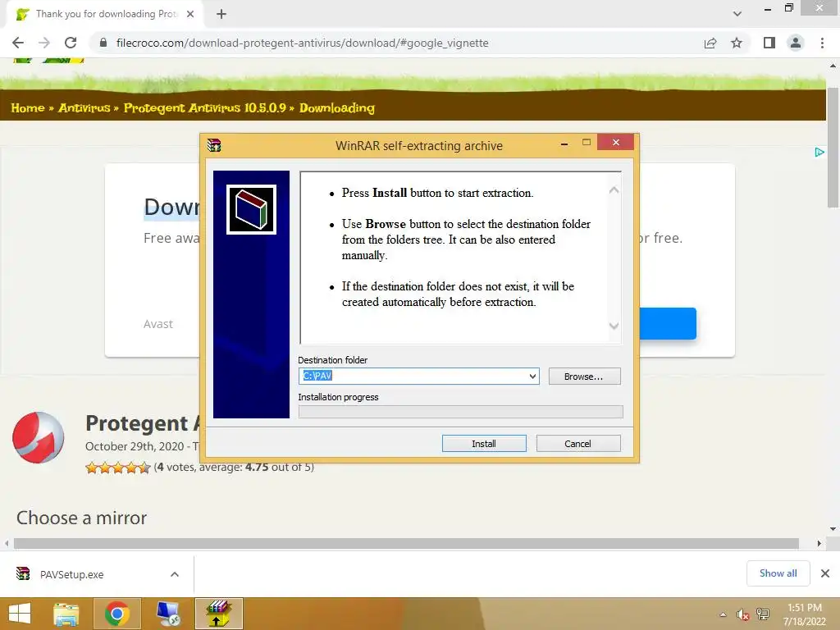The image size is (840, 630).
Task: Bookmark this page with the star icon
Action: pyautogui.click(x=737, y=43)
